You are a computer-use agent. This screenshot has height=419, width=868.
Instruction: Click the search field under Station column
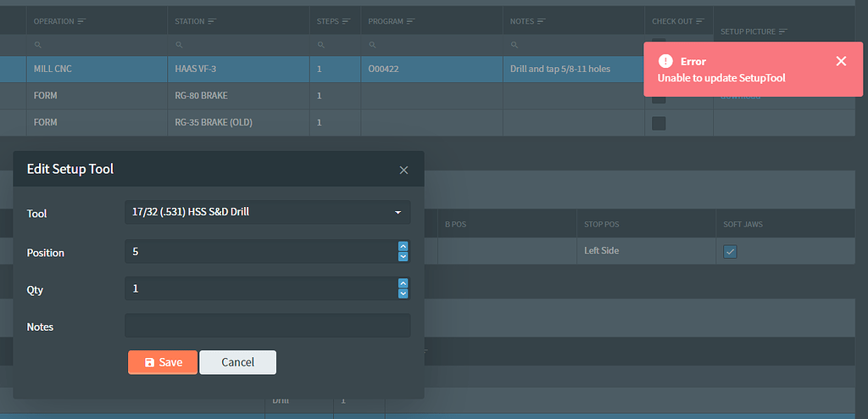click(238, 45)
